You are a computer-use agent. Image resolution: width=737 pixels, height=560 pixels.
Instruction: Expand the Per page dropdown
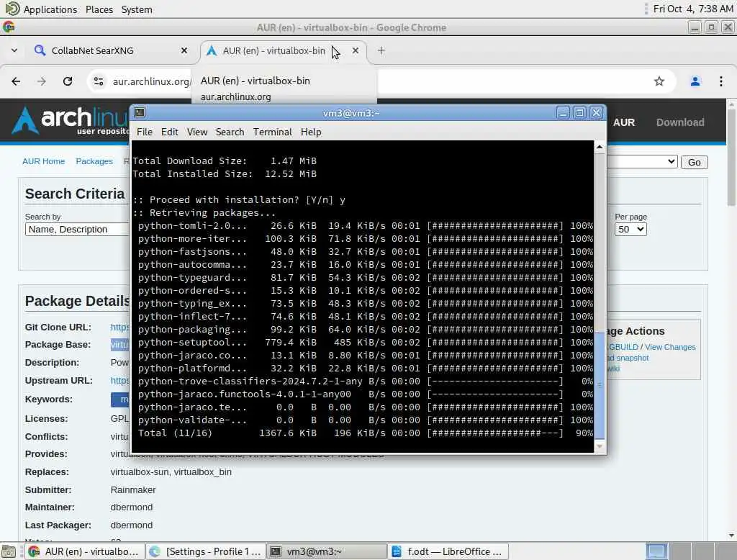coord(630,230)
